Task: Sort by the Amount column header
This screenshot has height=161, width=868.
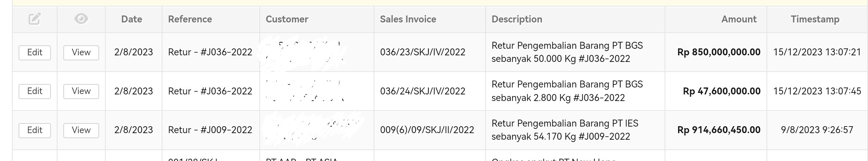Action: tap(739, 19)
